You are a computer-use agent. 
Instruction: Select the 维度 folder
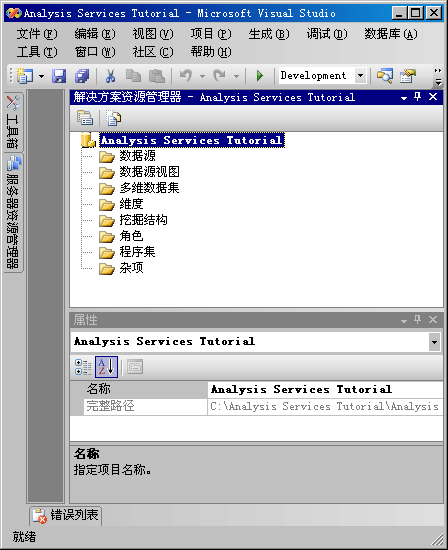(x=131, y=204)
